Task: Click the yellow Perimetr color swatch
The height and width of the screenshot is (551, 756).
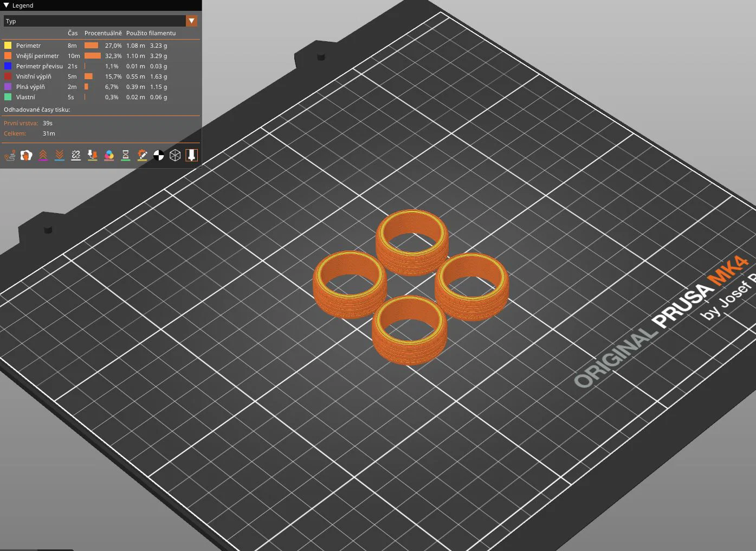Action: (8, 46)
